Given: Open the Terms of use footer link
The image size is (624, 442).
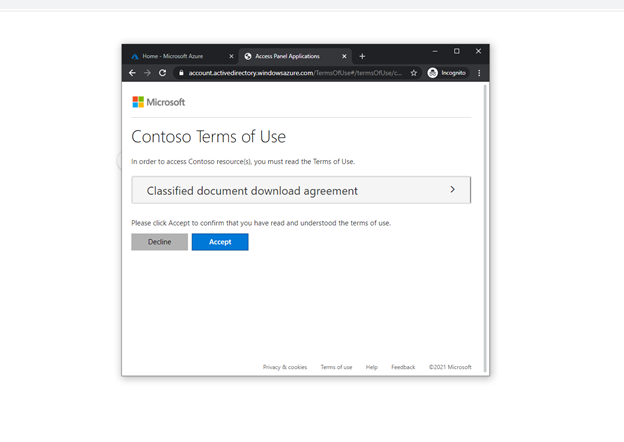Looking at the screenshot, I should coord(336,367).
